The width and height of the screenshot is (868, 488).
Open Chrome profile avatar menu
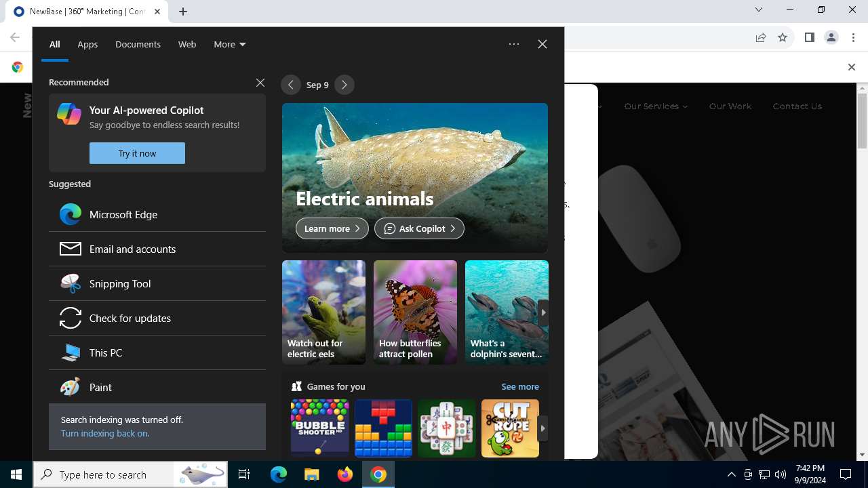[831, 38]
